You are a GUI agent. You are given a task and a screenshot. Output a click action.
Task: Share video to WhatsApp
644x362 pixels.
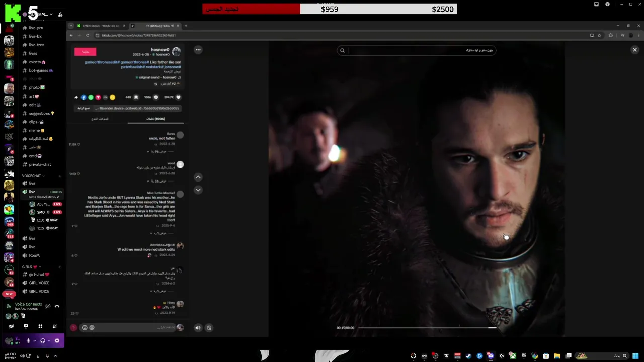click(x=91, y=97)
